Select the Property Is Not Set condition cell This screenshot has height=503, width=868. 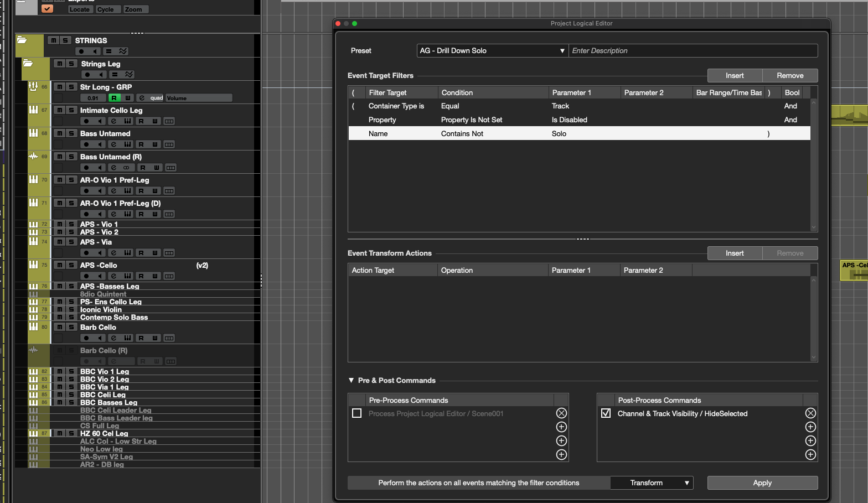point(472,120)
